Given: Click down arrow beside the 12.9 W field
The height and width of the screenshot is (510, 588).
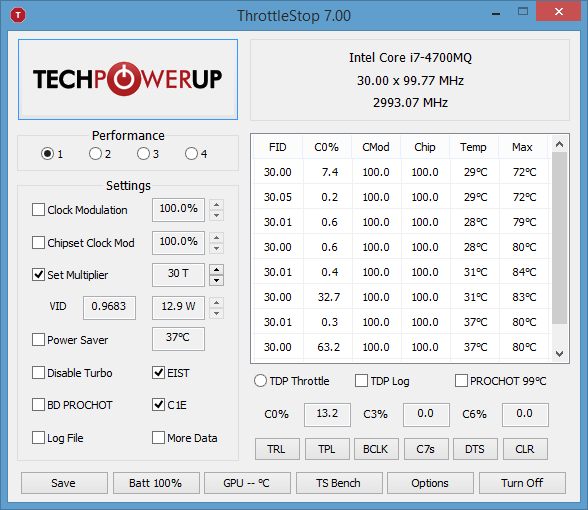Looking at the screenshot, I should (x=216, y=313).
